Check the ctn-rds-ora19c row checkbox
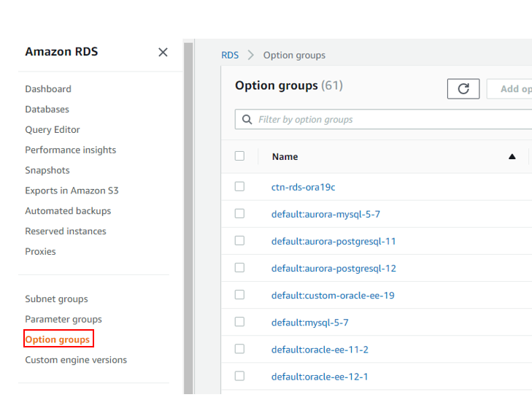 (x=239, y=187)
